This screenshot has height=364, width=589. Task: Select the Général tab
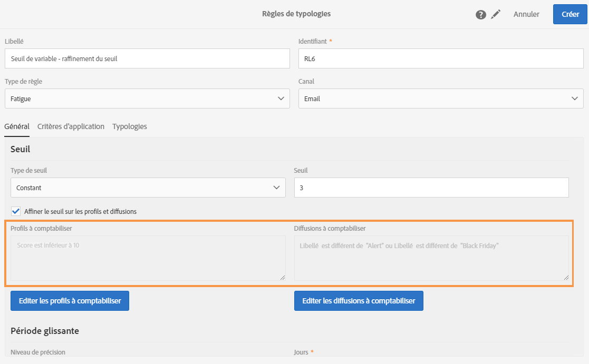click(x=17, y=126)
